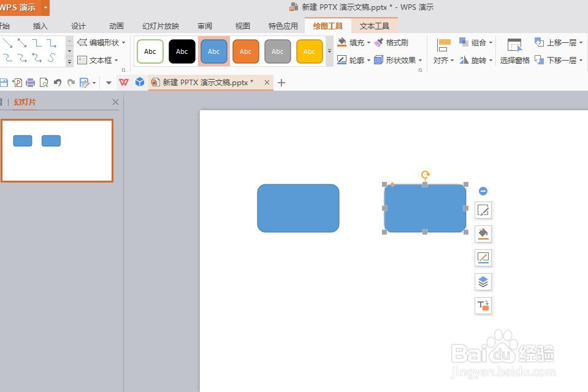Open the floating shape style icon
The height and width of the screenshot is (392, 588).
pyautogui.click(x=483, y=210)
